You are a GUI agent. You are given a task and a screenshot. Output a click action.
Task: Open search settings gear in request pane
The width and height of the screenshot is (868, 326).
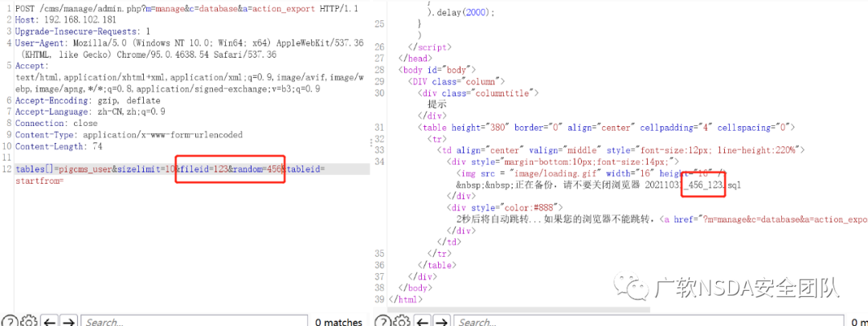(29, 321)
